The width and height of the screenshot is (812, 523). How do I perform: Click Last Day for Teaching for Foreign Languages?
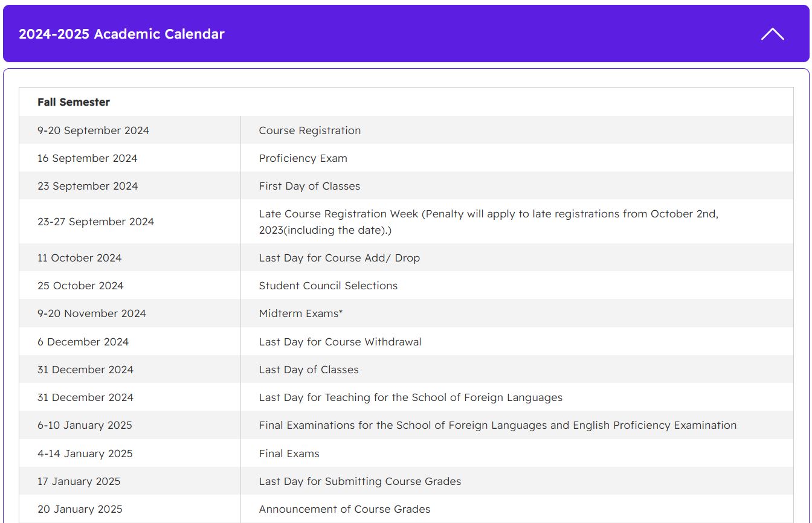coord(411,397)
